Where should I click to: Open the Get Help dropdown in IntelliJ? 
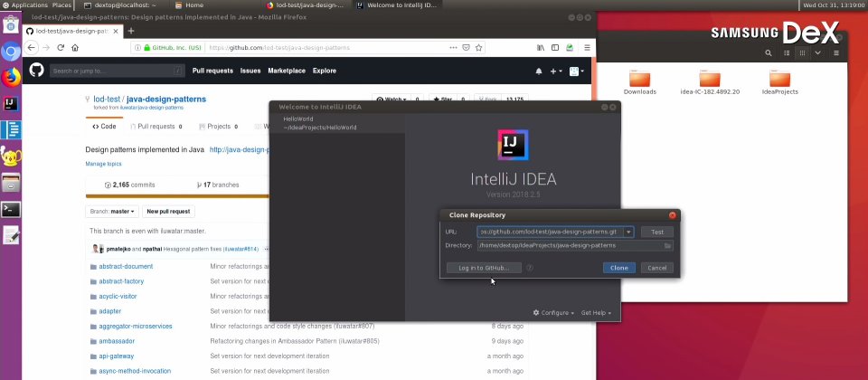click(x=596, y=313)
